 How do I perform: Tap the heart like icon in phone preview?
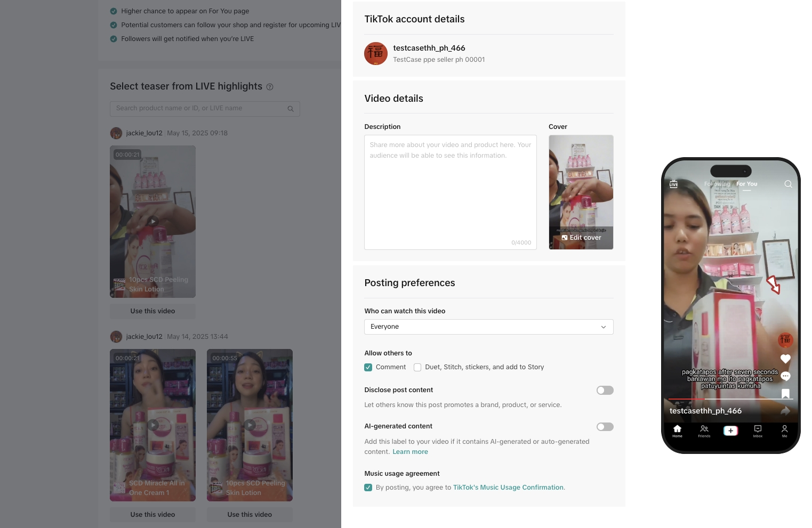(785, 359)
